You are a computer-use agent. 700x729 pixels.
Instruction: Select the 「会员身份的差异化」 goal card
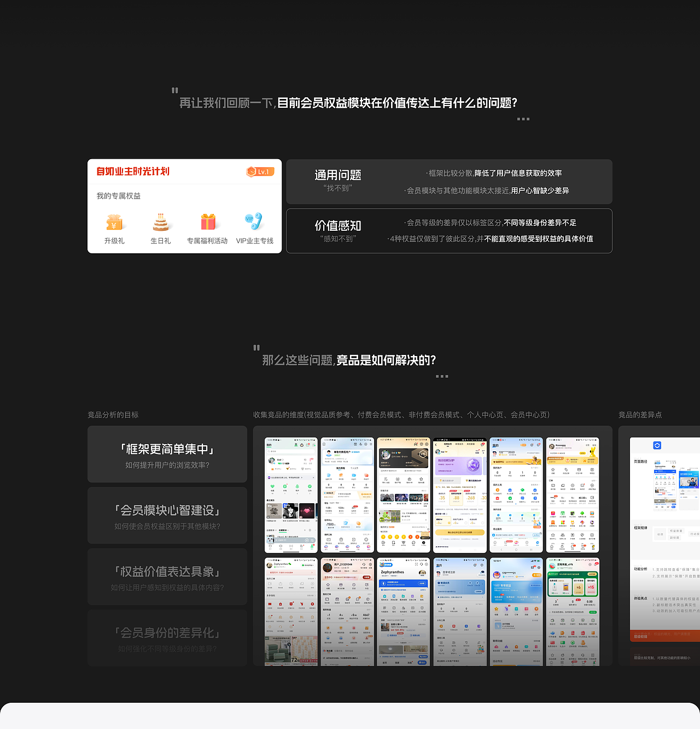coord(167,638)
